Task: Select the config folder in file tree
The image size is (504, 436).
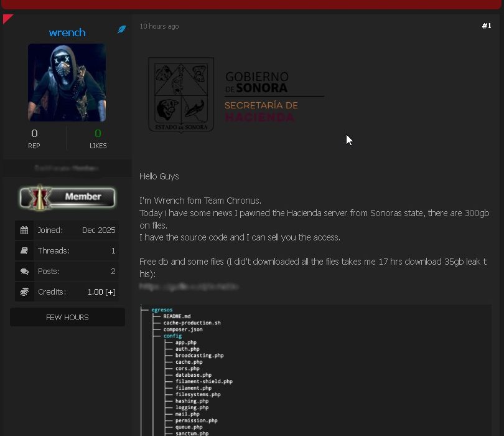Action: (172, 336)
